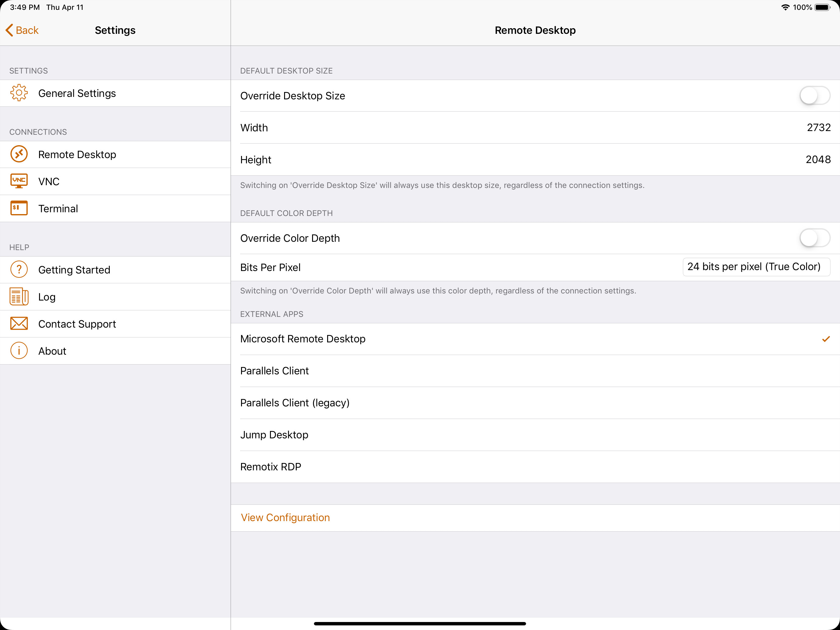This screenshot has height=630, width=840.
Task: Click the About info icon
Action: [x=19, y=351]
